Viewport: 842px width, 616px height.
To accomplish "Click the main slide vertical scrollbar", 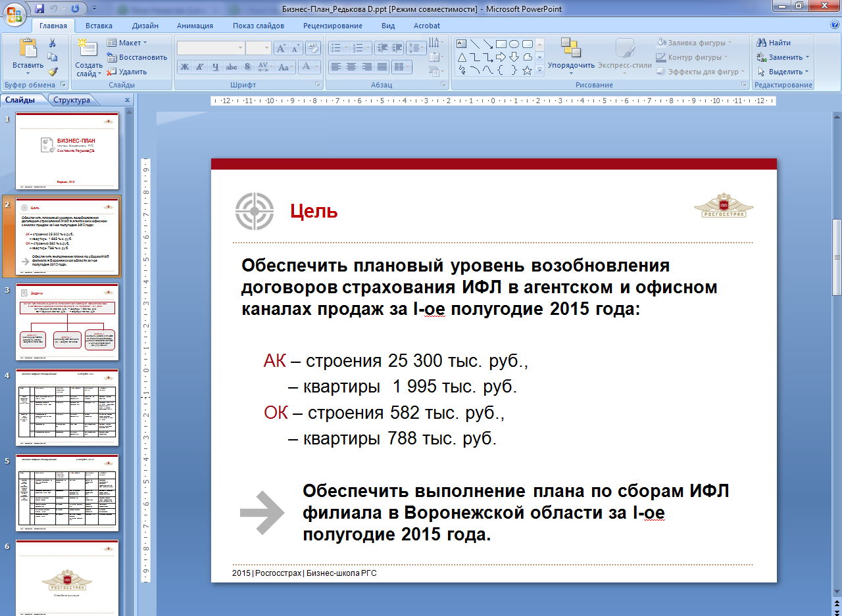I will pyautogui.click(x=837, y=256).
